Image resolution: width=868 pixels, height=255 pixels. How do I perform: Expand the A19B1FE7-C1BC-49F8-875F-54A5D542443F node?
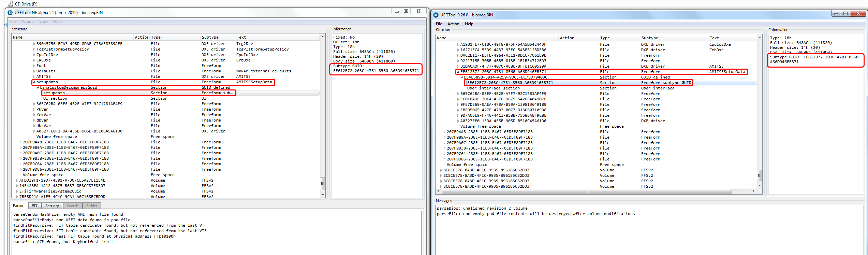point(458,45)
